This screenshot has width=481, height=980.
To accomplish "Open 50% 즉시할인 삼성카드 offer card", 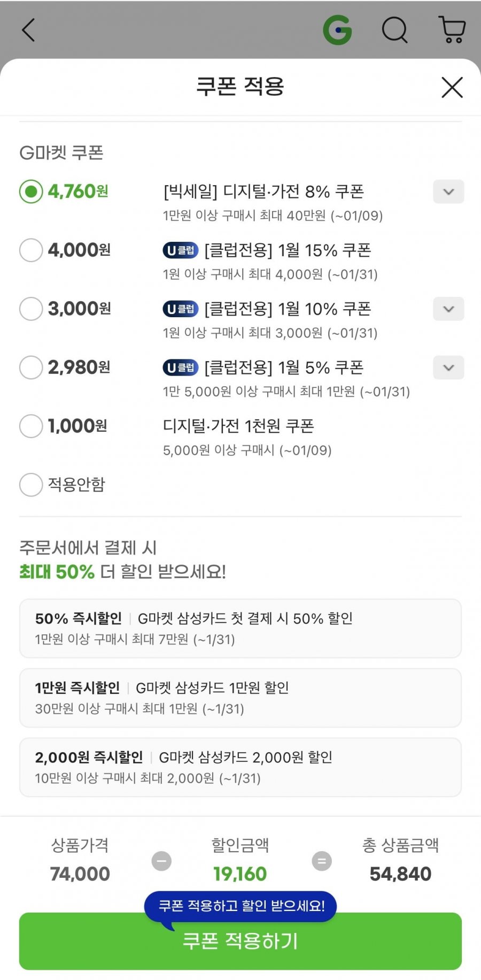I will pos(241,628).
